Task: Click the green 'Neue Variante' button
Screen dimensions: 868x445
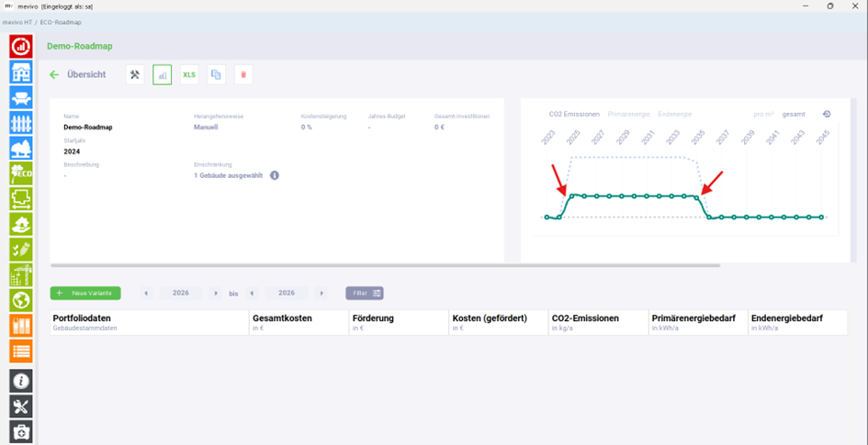Action: (85, 293)
